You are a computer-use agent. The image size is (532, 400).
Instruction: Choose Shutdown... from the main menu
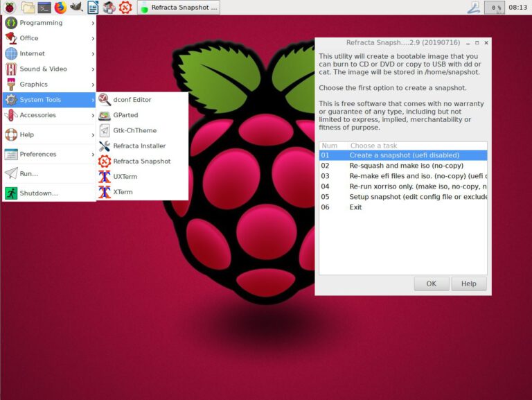(x=50, y=193)
